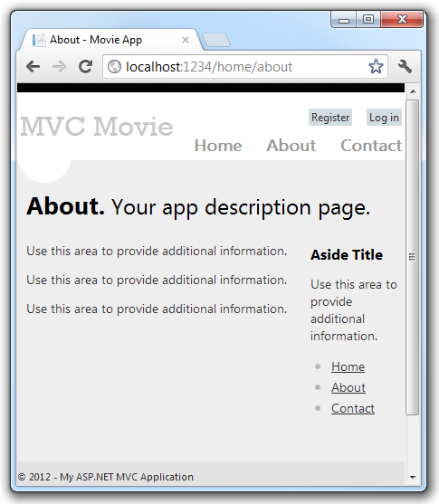
Task: Click the globe site info icon
Action: point(114,67)
